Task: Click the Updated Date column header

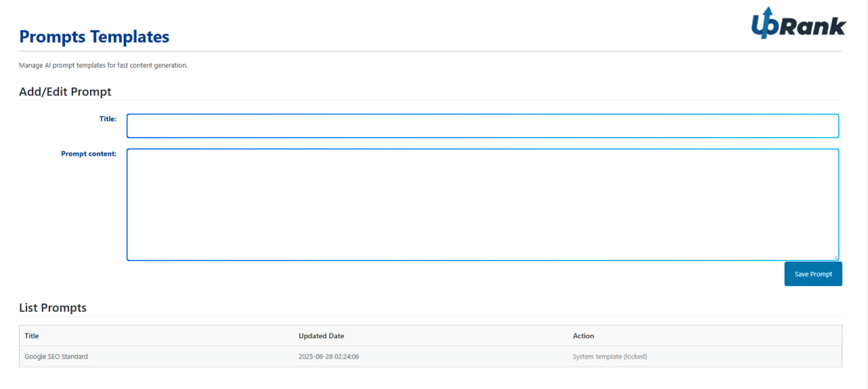Action: (x=321, y=336)
